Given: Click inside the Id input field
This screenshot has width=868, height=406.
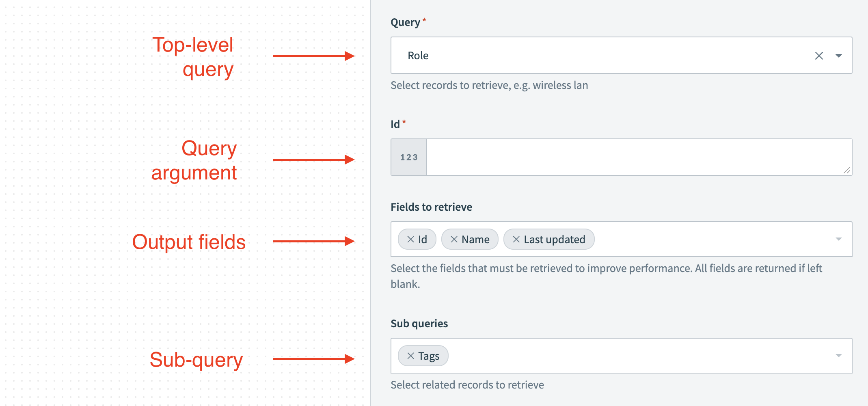Looking at the screenshot, I should [609, 157].
